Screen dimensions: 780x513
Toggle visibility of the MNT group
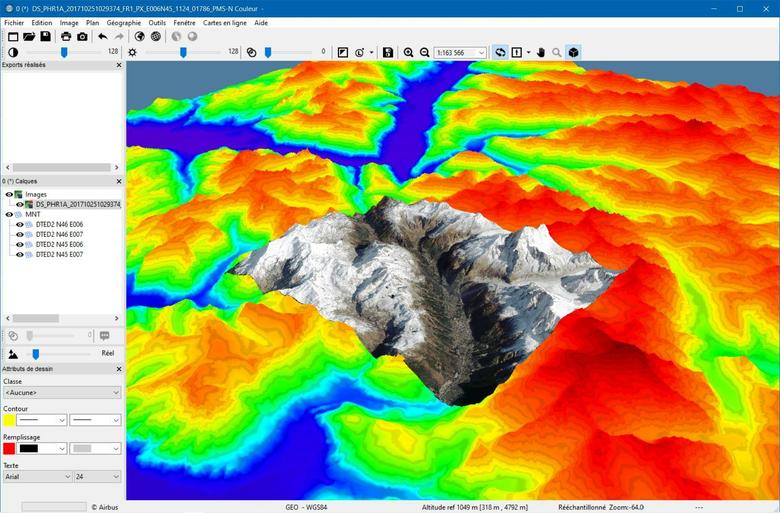coord(9,214)
